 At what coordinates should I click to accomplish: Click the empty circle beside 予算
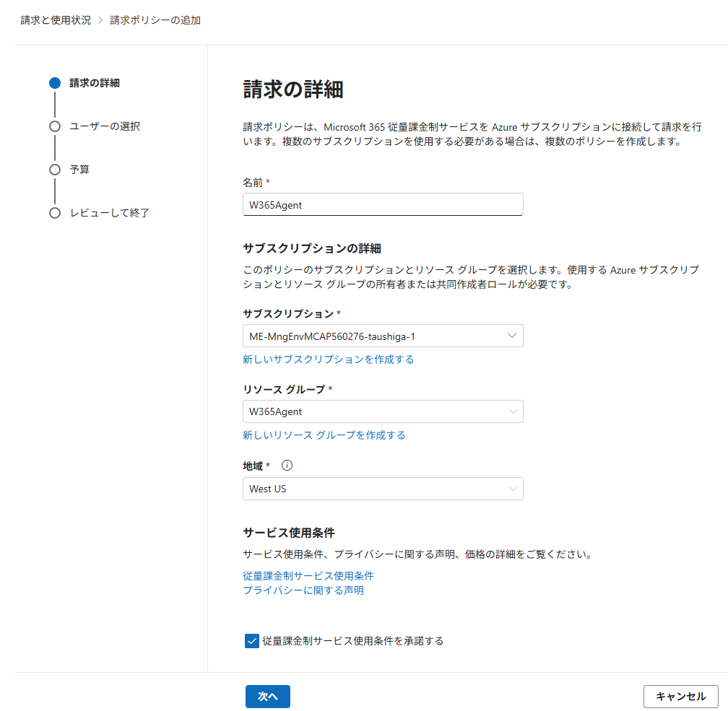pyautogui.click(x=55, y=170)
